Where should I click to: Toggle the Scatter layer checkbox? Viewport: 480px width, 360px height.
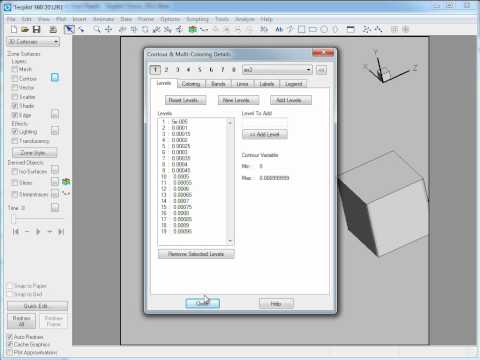(x=14, y=97)
